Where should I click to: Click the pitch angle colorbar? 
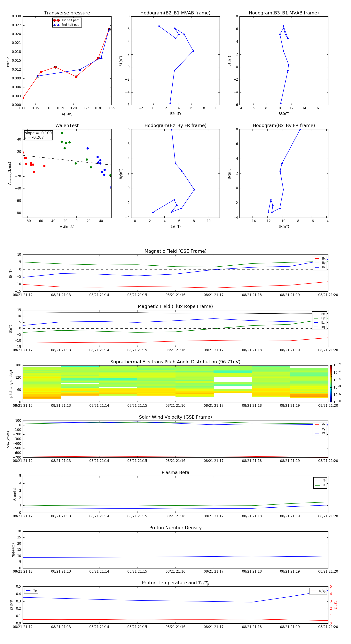point(331,383)
